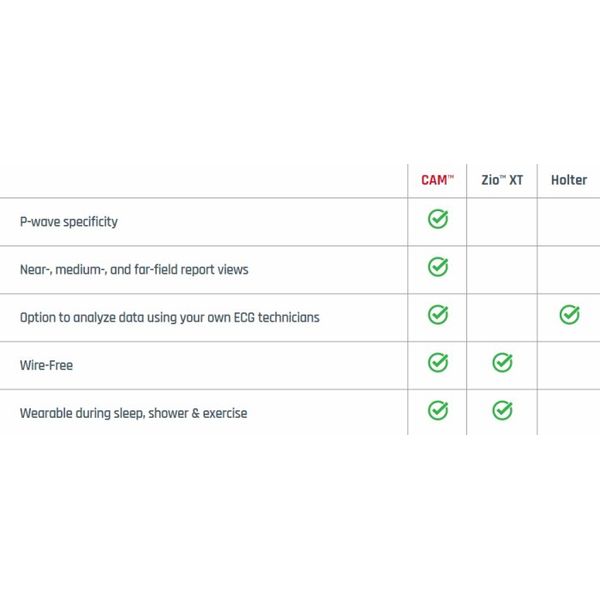Click CAM checkmark in Wire-Free row
This screenshot has width=600, height=600.
(438, 362)
